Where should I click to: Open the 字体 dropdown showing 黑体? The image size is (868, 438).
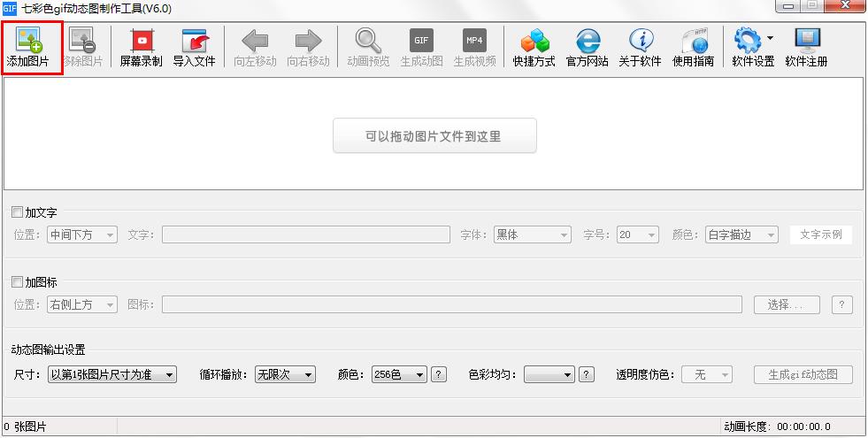tap(532, 234)
